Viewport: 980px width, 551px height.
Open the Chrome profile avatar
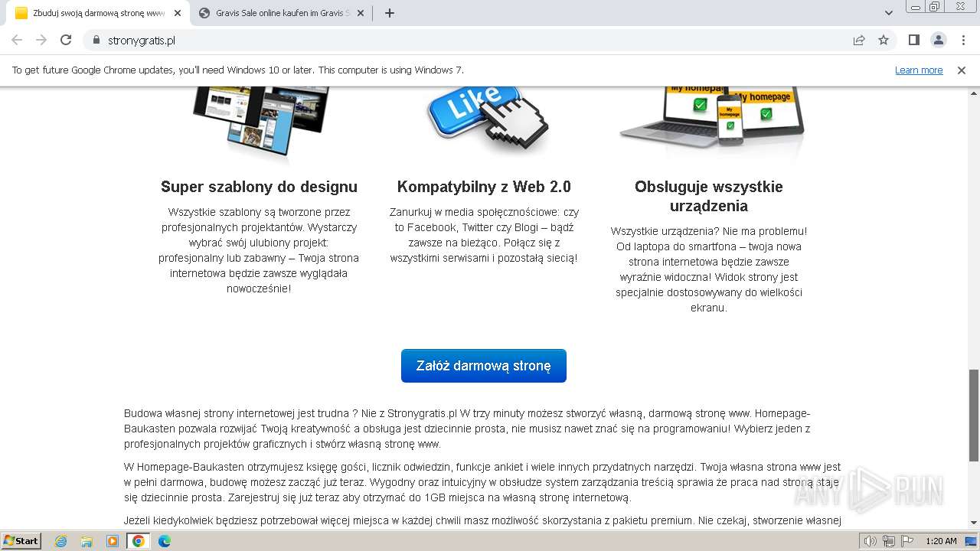tap(938, 40)
